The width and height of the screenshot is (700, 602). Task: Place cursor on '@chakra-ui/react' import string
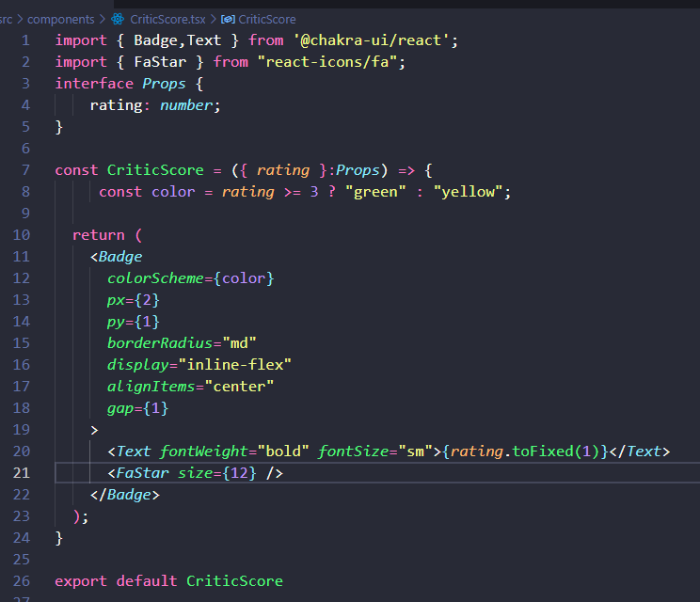pyautogui.click(x=371, y=40)
